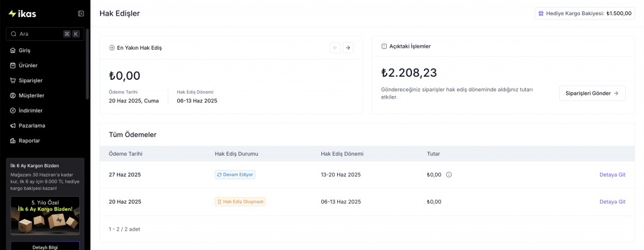This screenshot has height=250, width=644.
Task: Show next Hak Ediş with right arrow
Action: pos(348,48)
